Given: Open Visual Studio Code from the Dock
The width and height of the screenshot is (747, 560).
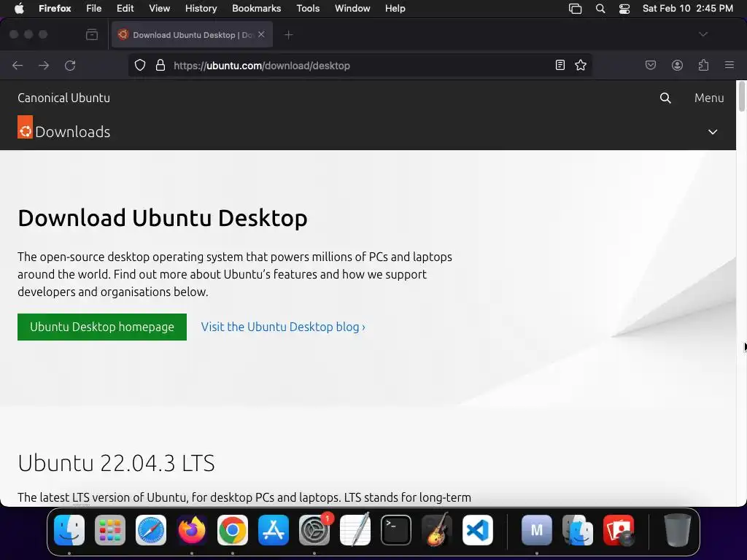Looking at the screenshot, I should pyautogui.click(x=477, y=530).
